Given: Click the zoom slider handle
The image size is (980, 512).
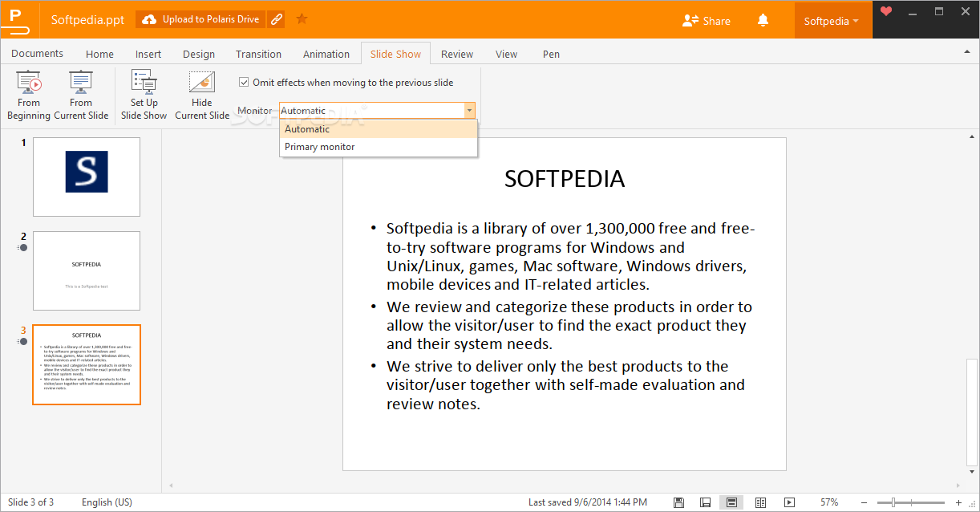Looking at the screenshot, I should (x=893, y=502).
